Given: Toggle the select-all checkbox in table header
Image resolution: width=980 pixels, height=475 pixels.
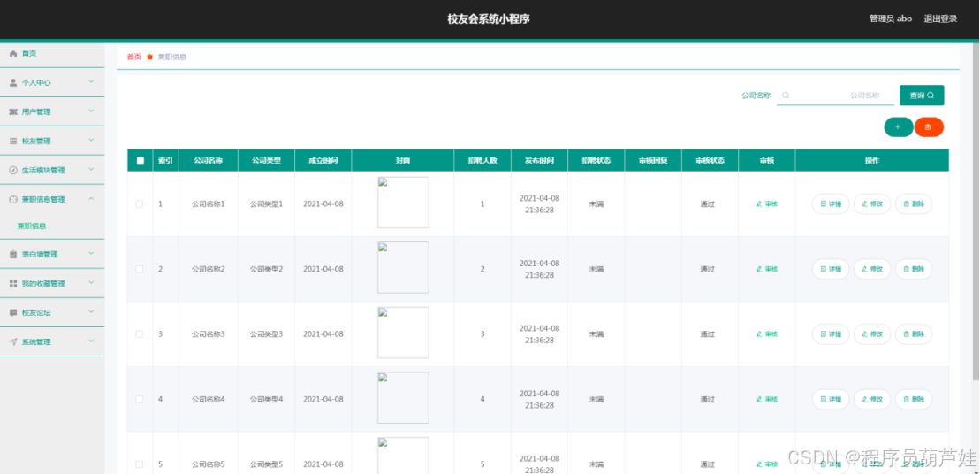Looking at the screenshot, I should [x=140, y=160].
